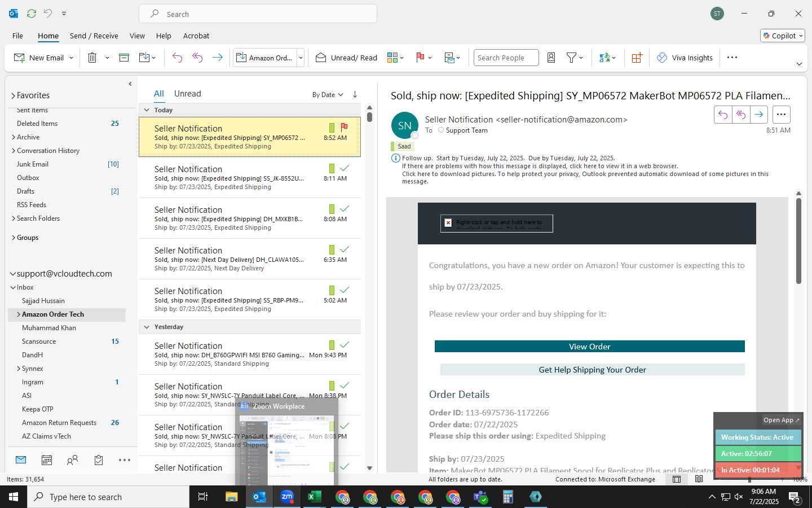Open Viva Insights

coord(685,58)
